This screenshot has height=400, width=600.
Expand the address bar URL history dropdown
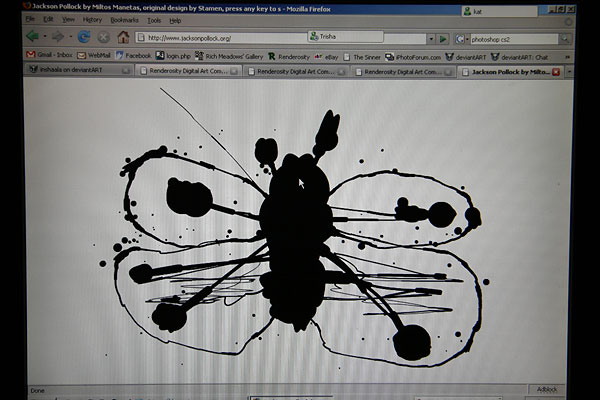click(431, 39)
